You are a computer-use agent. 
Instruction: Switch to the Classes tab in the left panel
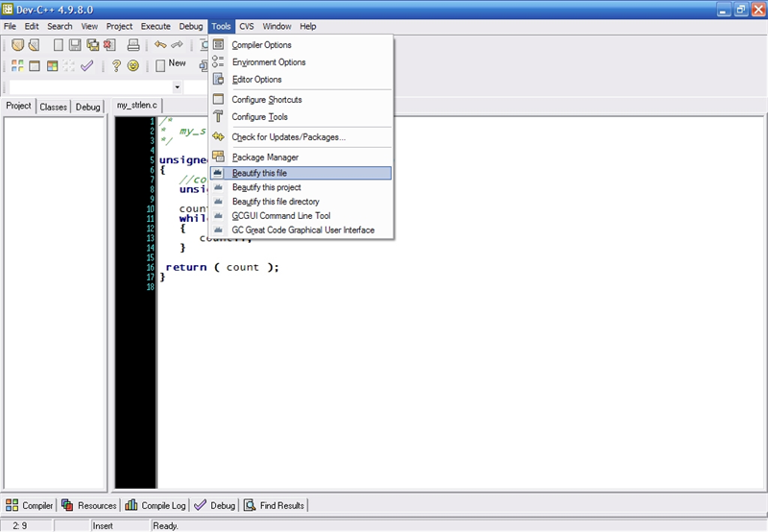[x=54, y=107]
